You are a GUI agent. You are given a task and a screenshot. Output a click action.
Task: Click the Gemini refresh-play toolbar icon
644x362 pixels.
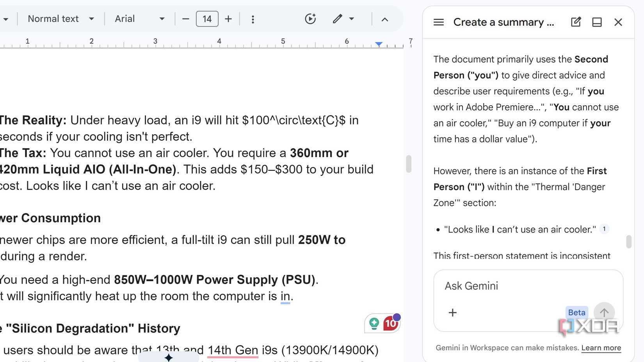point(310,19)
